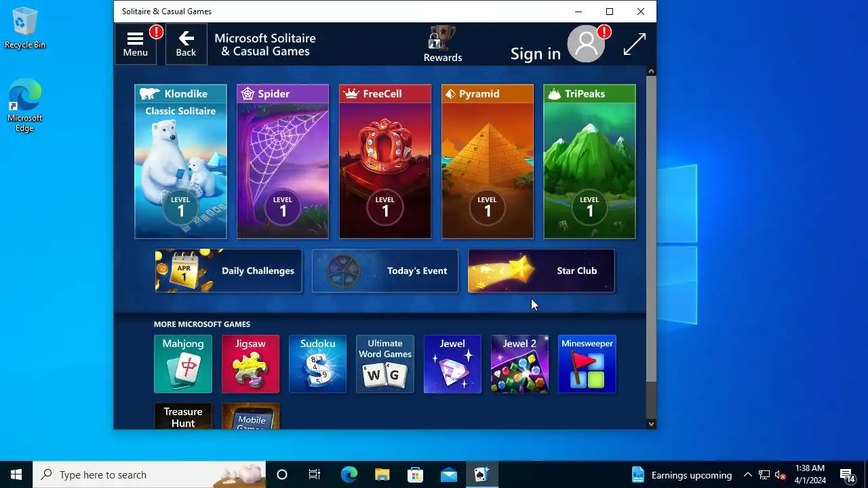Click the Sign in text

[x=535, y=54]
